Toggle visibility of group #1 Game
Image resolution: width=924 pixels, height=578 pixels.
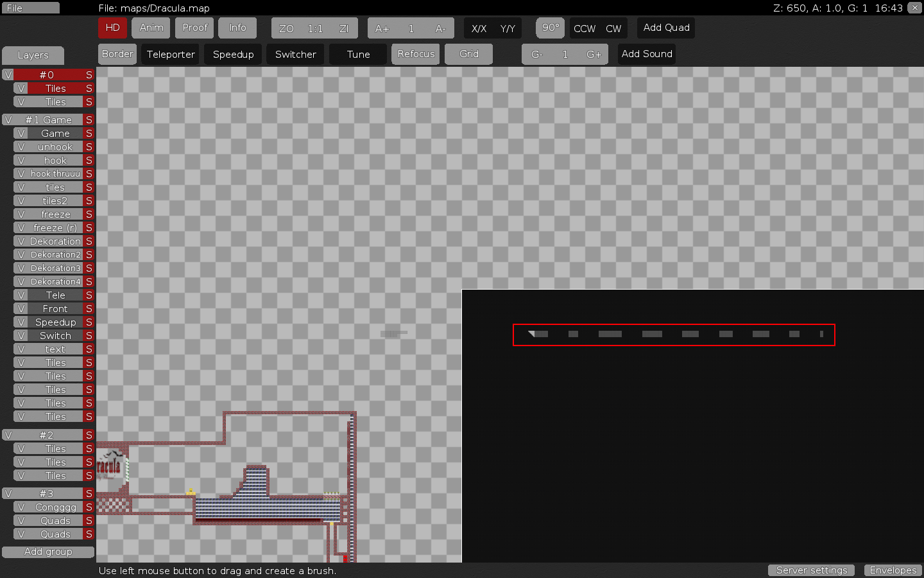pyautogui.click(x=8, y=120)
